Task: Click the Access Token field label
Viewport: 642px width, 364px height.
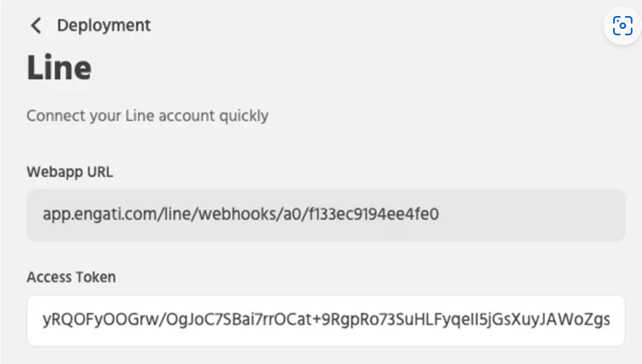Action: pos(71,277)
